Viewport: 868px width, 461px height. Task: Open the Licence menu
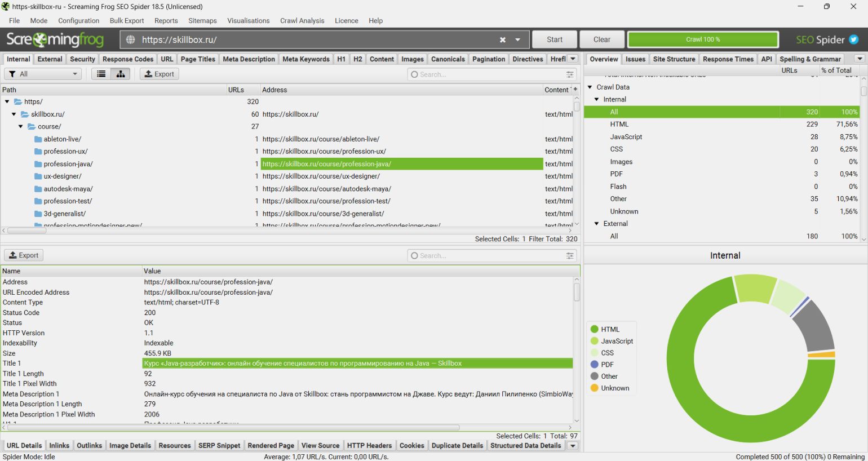(347, 21)
